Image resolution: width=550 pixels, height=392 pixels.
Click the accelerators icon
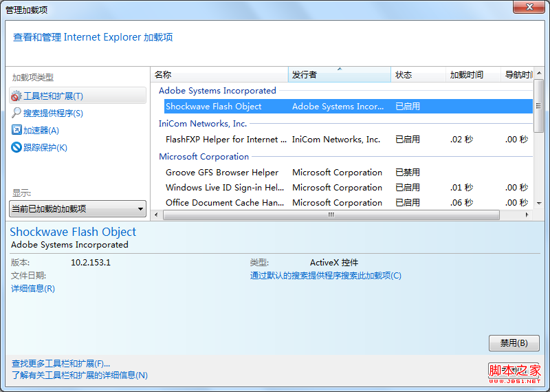[16, 130]
